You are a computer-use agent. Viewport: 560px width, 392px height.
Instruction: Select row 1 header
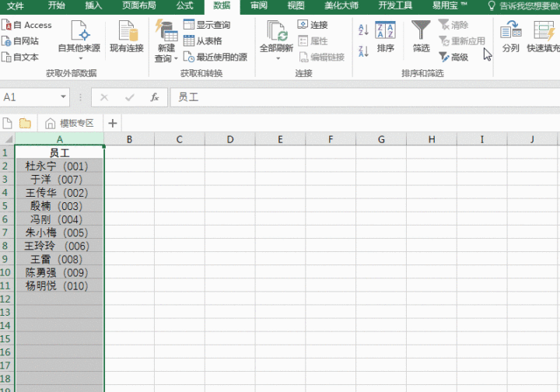7,152
